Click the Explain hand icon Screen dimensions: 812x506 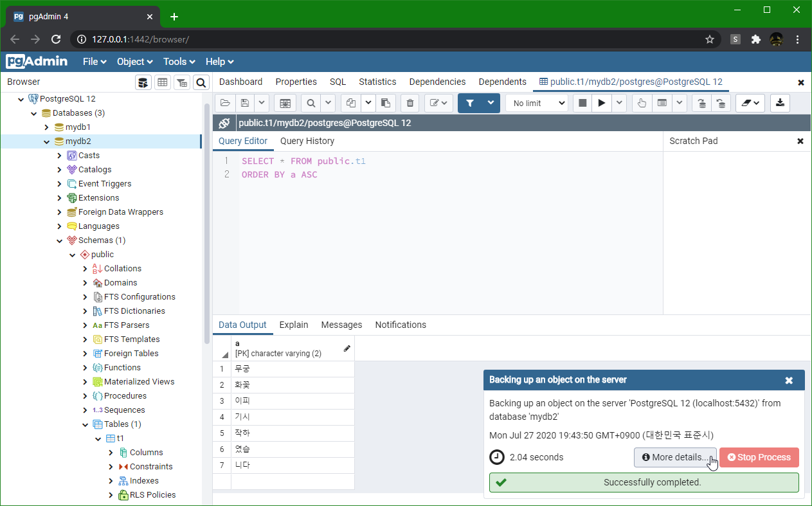click(642, 103)
